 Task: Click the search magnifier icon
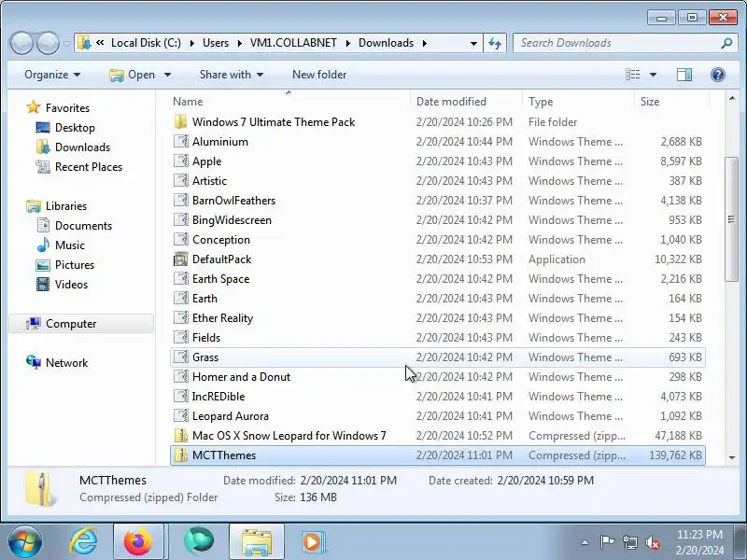click(727, 43)
